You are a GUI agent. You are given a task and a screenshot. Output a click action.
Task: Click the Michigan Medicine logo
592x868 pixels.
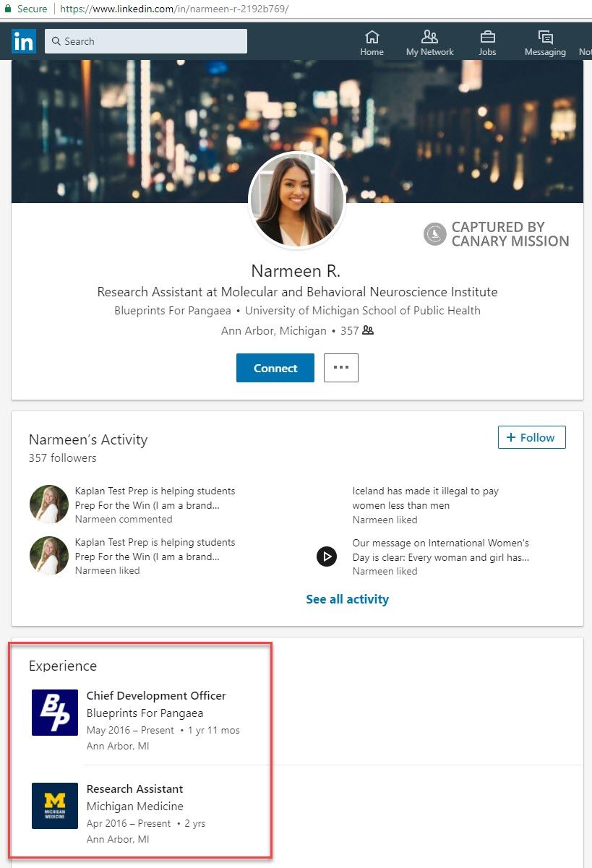(x=55, y=806)
